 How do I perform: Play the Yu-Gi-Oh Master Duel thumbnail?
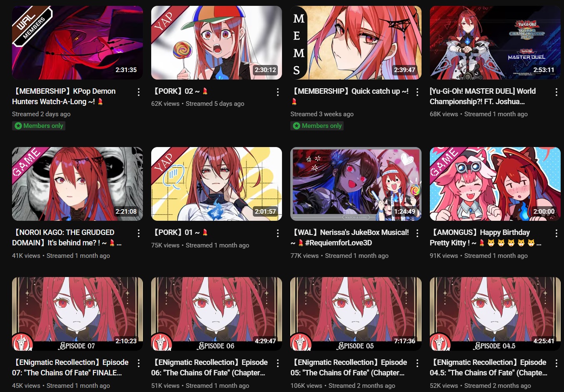pyautogui.click(x=495, y=42)
